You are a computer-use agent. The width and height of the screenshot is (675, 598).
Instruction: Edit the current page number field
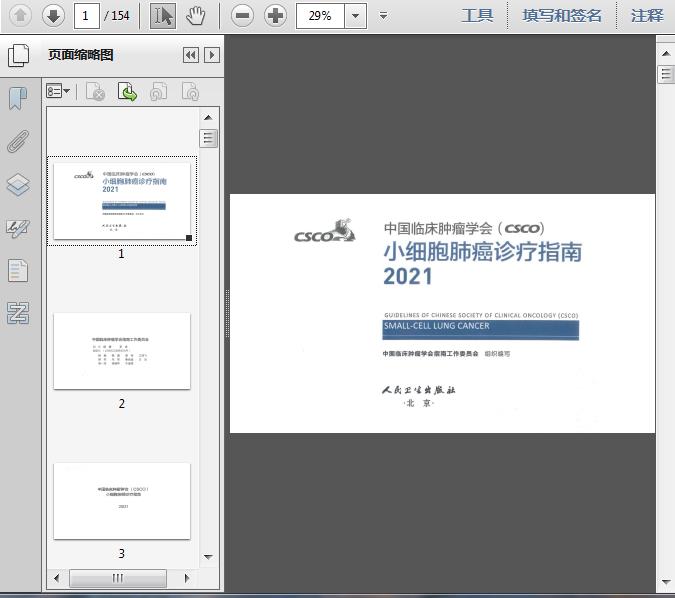(x=87, y=16)
